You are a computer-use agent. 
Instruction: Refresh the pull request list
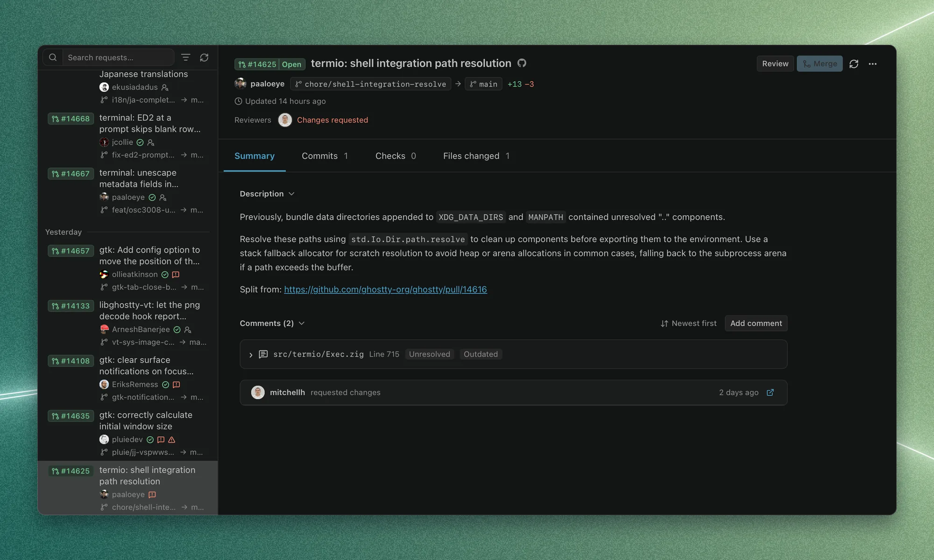(x=204, y=57)
